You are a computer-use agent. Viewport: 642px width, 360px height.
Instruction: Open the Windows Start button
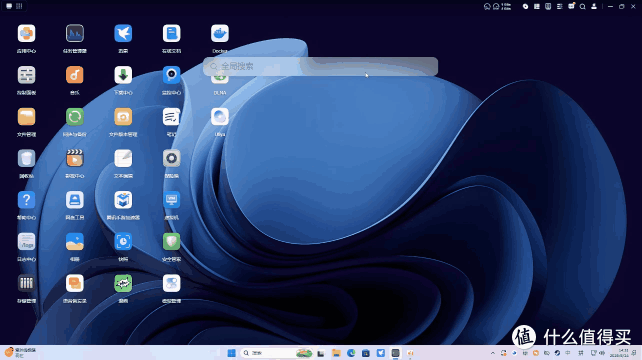pyautogui.click(x=231, y=353)
